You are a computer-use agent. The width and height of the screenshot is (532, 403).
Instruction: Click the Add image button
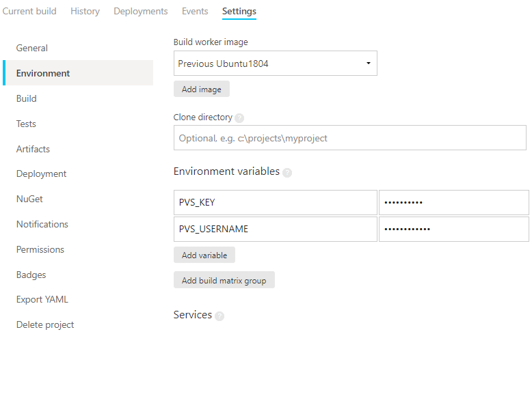tap(201, 89)
